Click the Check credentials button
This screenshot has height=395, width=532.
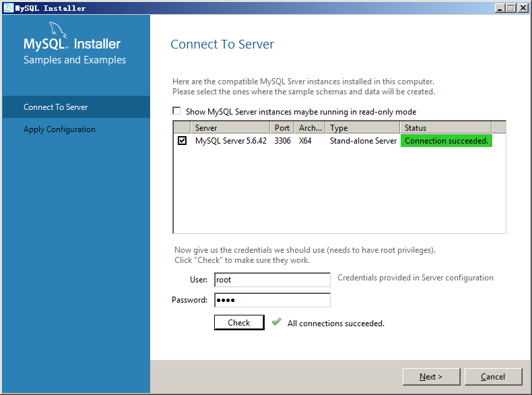(239, 322)
